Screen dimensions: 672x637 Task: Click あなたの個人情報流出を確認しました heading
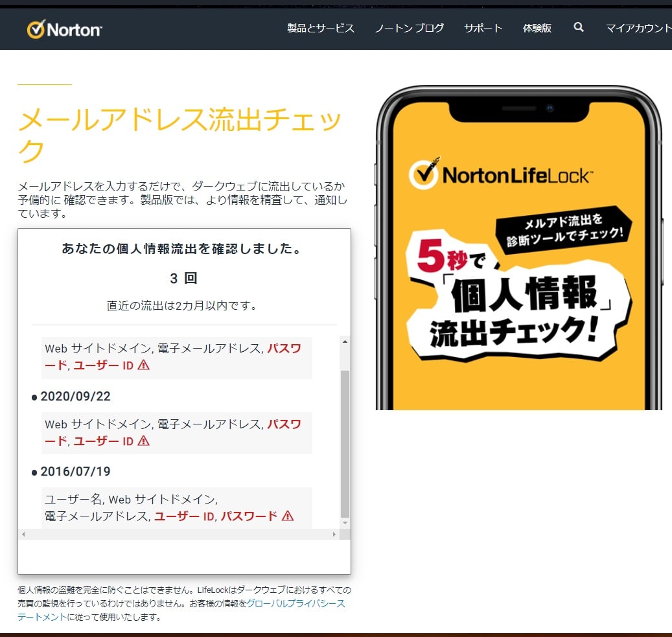(182, 249)
